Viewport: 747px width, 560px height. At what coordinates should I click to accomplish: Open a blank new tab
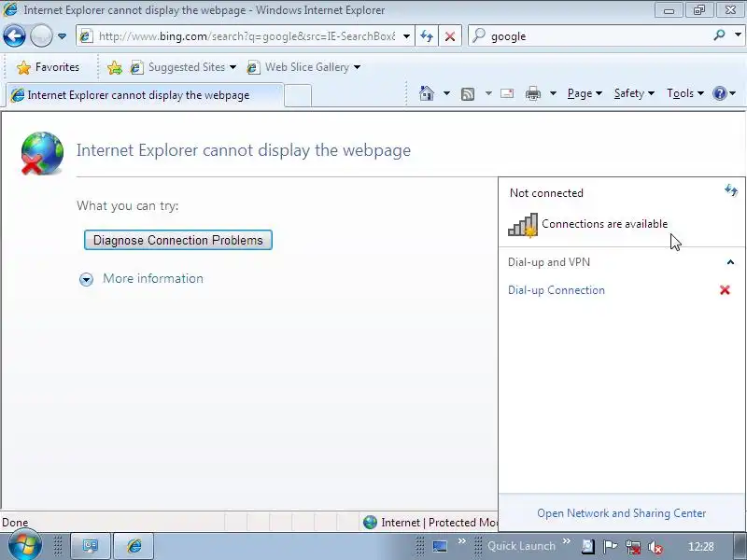(298, 96)
